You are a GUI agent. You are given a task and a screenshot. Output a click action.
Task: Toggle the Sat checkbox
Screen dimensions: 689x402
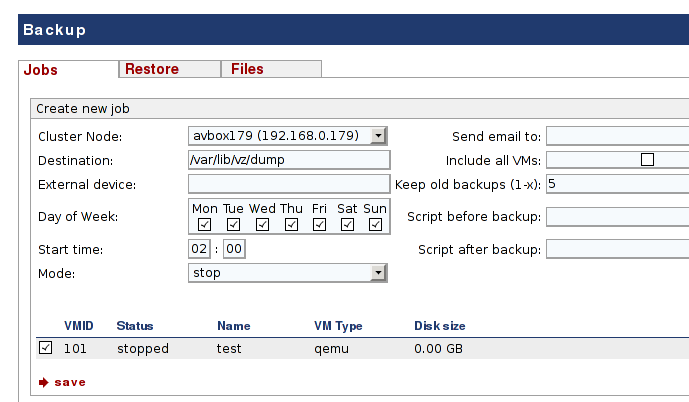[347, 225]
